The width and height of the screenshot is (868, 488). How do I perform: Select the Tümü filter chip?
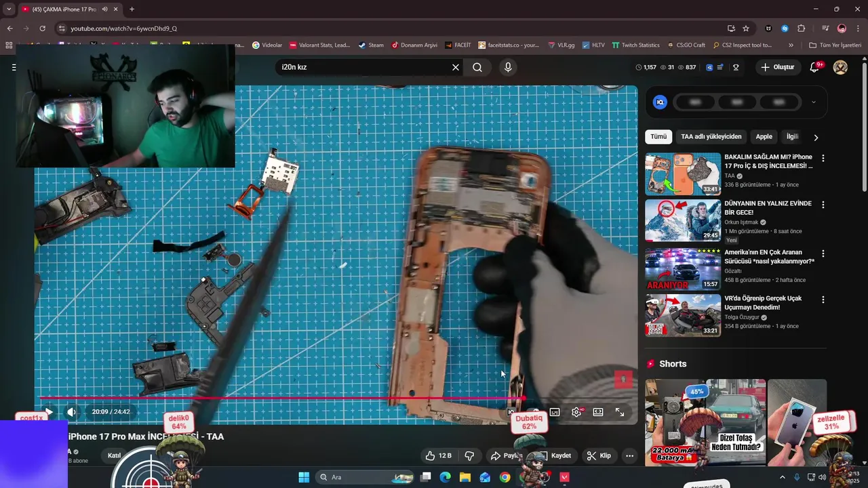(658, 136)
